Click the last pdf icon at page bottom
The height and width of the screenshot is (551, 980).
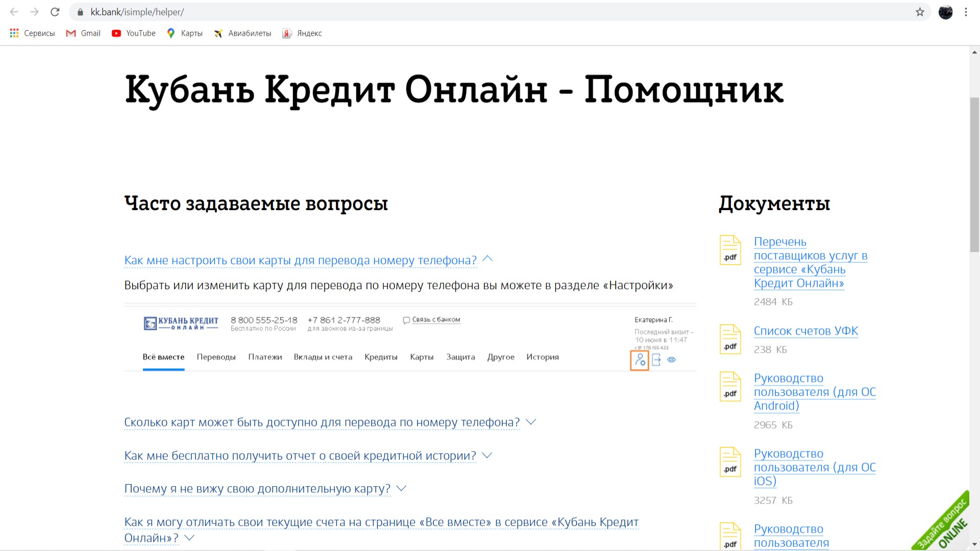coord(730,536)
